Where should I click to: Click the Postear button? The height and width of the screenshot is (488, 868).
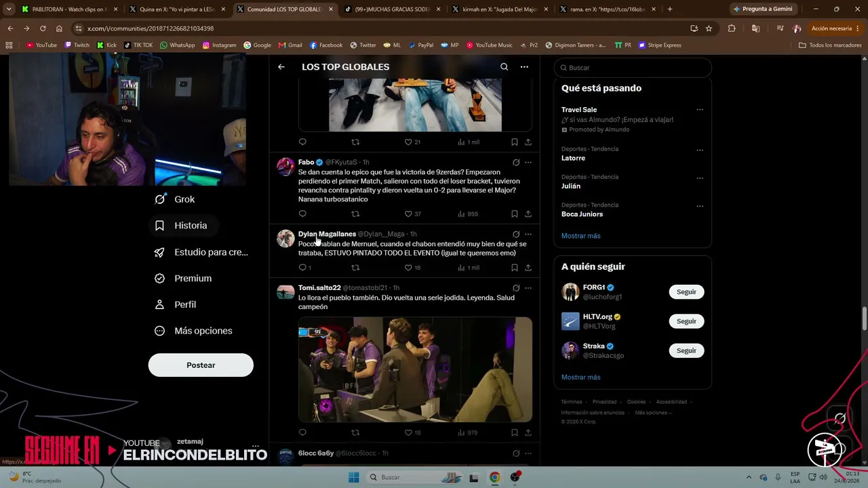[x=201, y=365]
